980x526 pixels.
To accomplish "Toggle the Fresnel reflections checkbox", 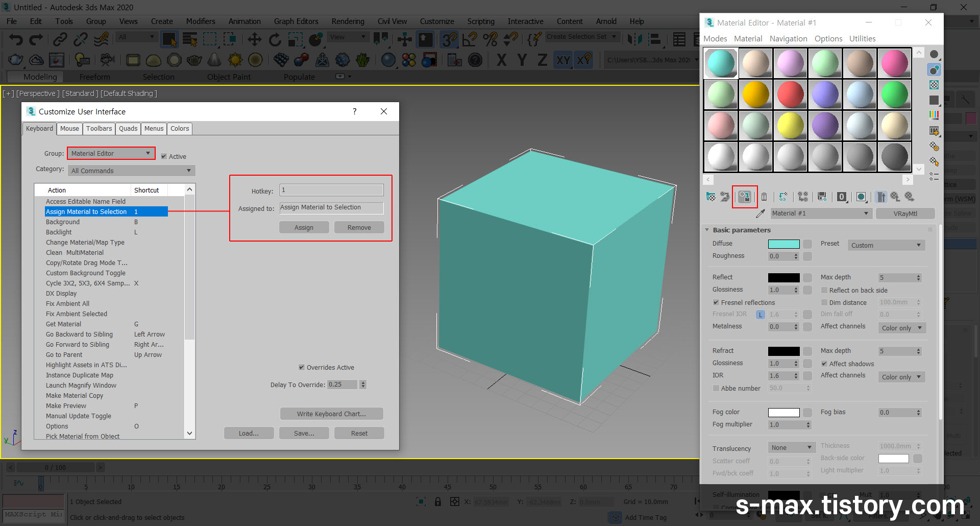I will click(x=716, y=302).
